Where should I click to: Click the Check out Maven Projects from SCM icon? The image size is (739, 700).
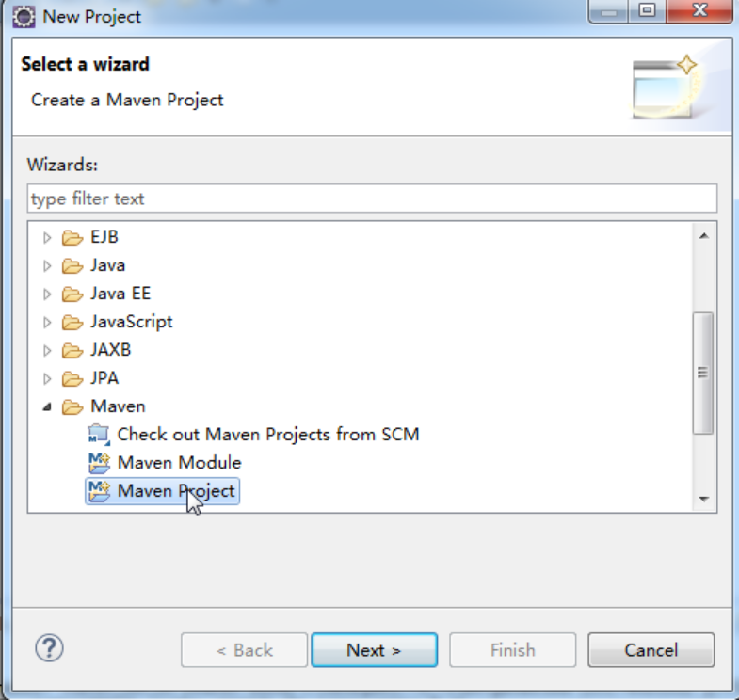[x=100, y=435]
